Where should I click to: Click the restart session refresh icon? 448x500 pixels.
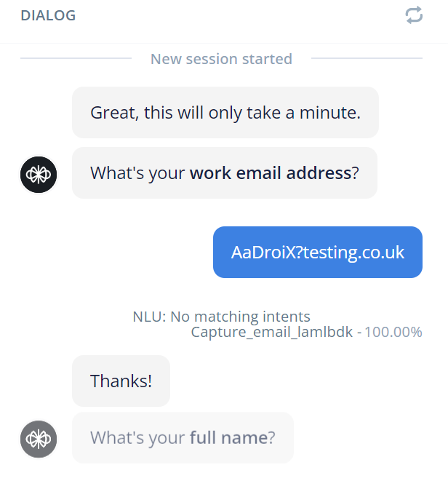[414, 15]
